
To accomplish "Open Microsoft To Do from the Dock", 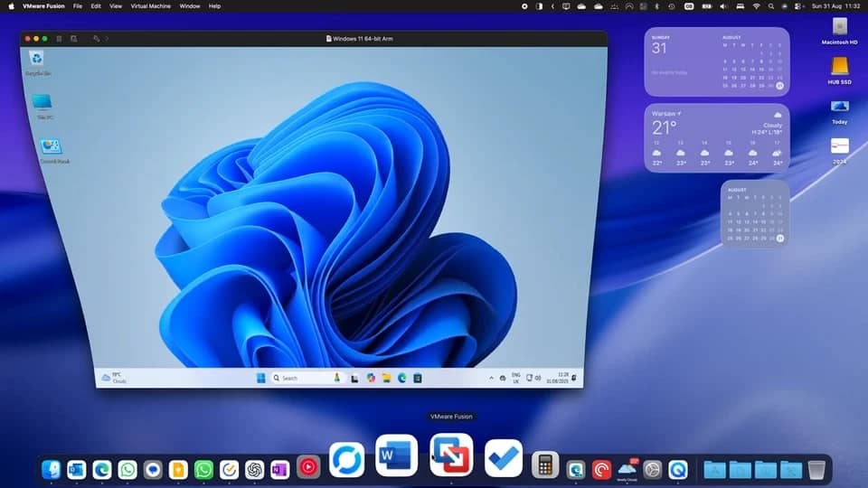I will click(x=504, y=458).
